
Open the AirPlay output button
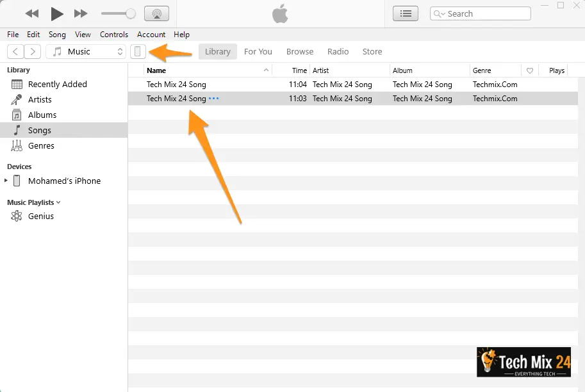point(156,14)
